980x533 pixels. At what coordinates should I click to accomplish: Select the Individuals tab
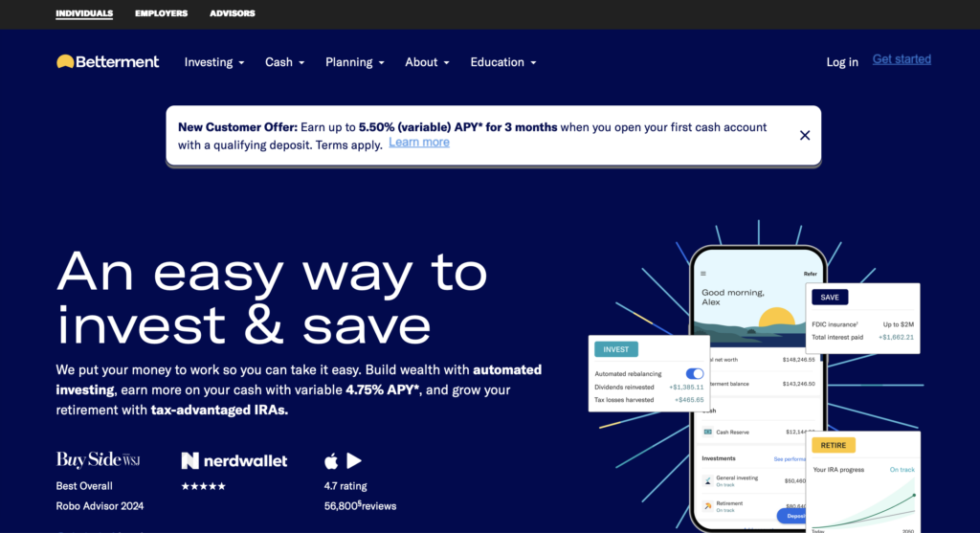click(x=84, y=13)
